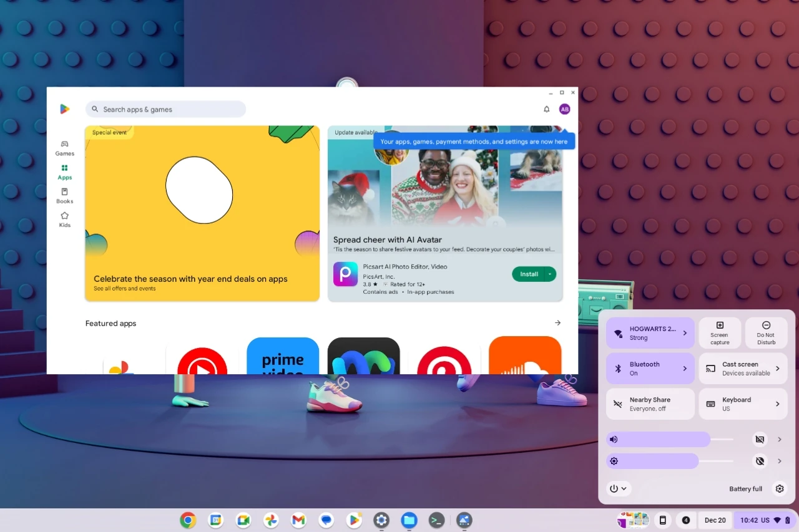
Task: Open display settings arrow beside brightness
Action: 780,462
